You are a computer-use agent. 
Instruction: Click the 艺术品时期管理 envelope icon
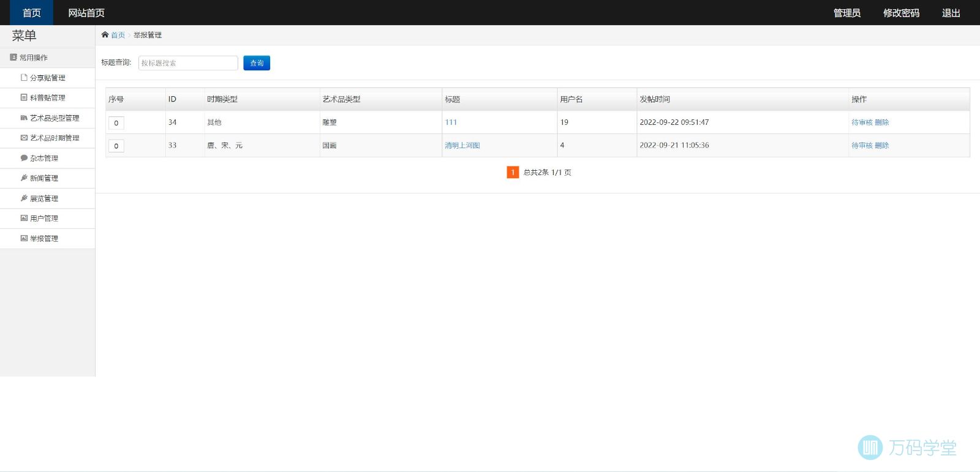pyautogui.click(x=24, y=138)
